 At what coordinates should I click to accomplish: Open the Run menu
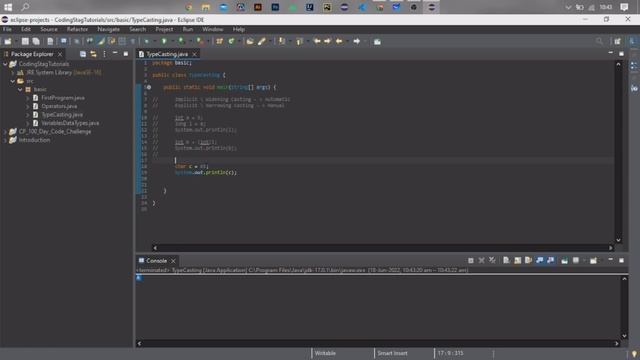tap(188, 29)
